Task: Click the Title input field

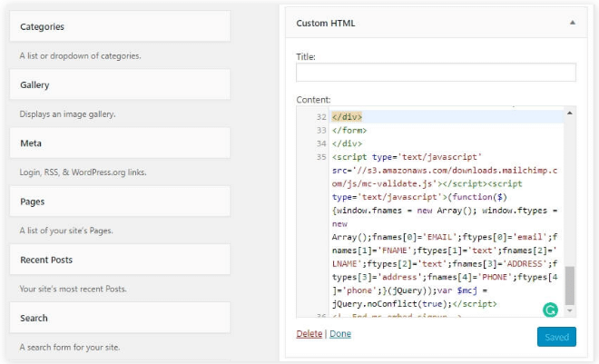Action: click(436, 73)
